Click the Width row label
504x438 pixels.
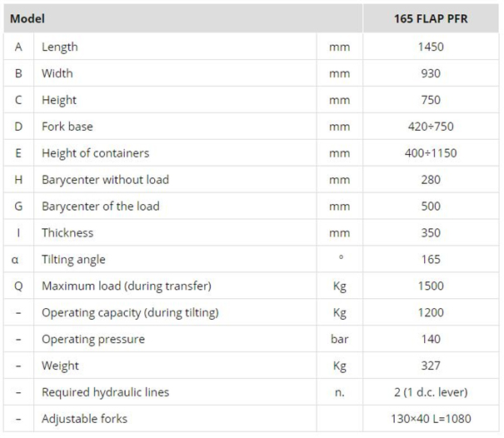[57, 73]
